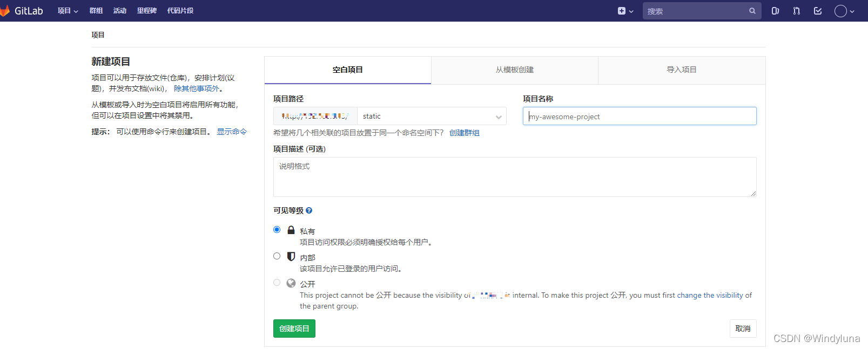Viewport: 868px width, 349px height.
Task: Click the 公开 label text
Action: (x=307, y=284)
